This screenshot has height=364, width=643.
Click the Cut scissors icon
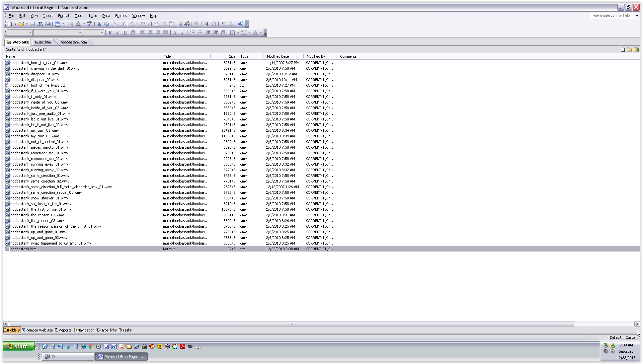pos(99,24)
